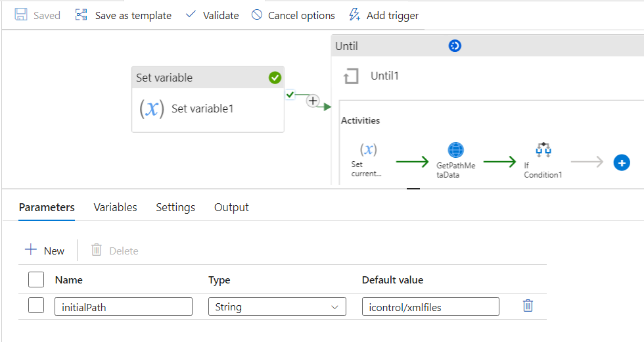
Task: Click the New parameter button
Action: [x=45, y=251]
